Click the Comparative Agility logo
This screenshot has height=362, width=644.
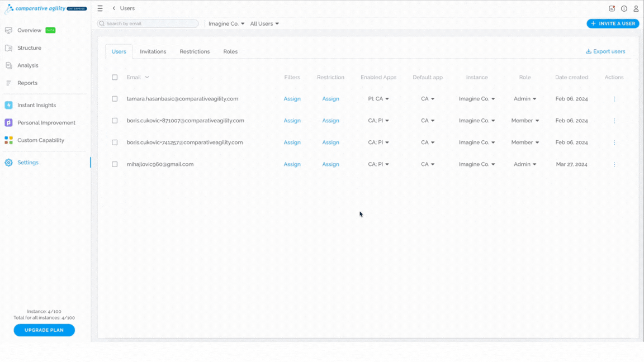tap(46, 8)
